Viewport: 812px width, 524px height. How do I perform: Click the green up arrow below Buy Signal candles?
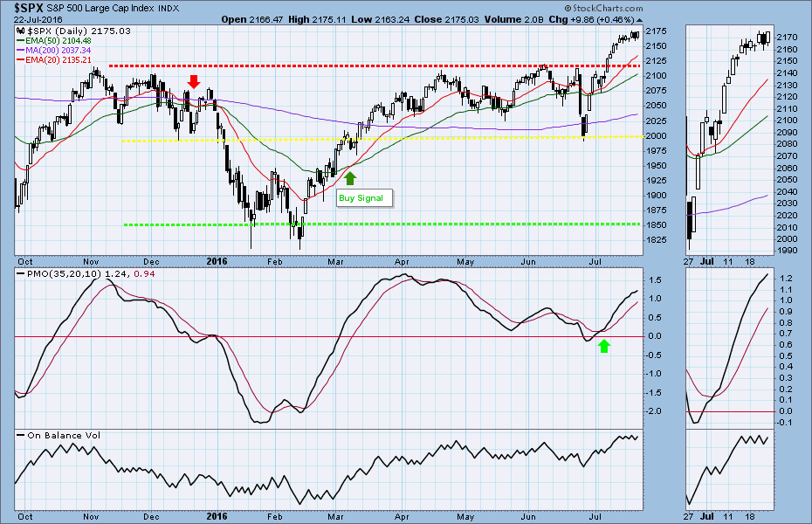pyautogui.click(x=350, y=178)
